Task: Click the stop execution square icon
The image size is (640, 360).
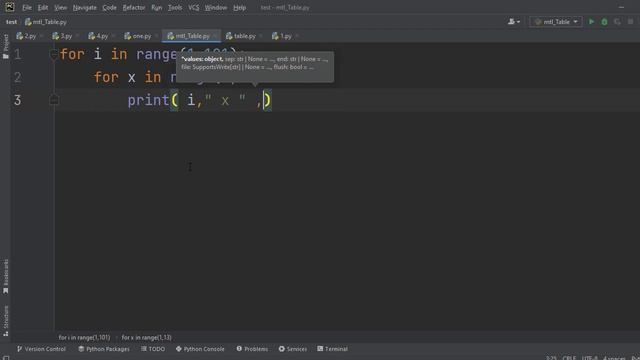Action: pos(631,22)
